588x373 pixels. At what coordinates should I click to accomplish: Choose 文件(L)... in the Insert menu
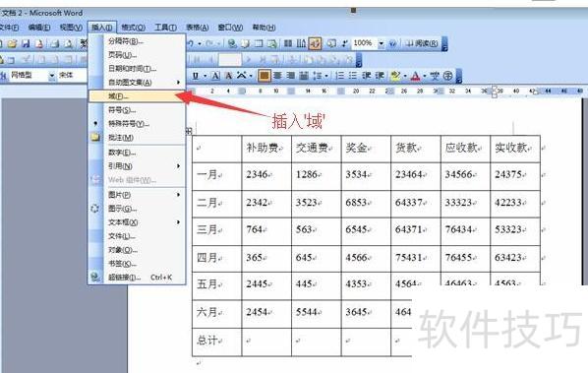[138, 236]
